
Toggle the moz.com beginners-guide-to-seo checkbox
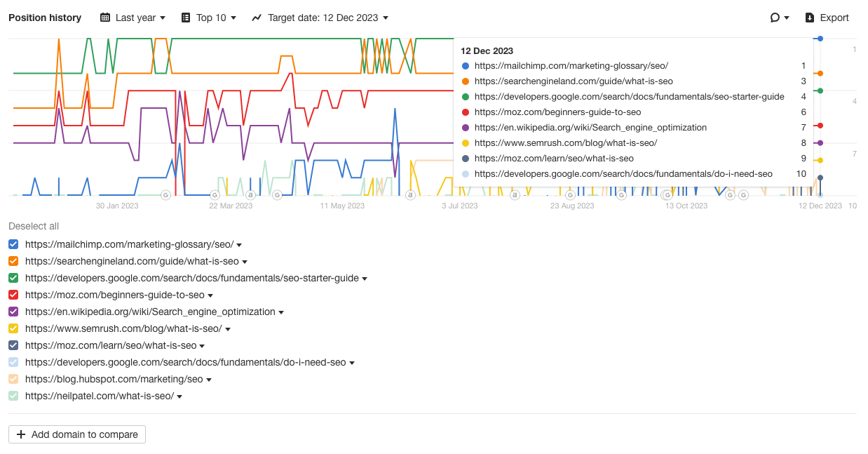(x=13, y=295)
